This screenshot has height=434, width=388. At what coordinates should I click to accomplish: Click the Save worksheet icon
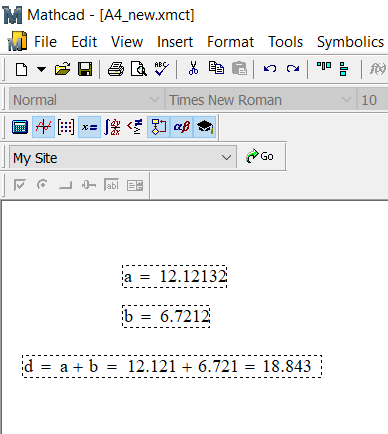[x=85, y=69]
